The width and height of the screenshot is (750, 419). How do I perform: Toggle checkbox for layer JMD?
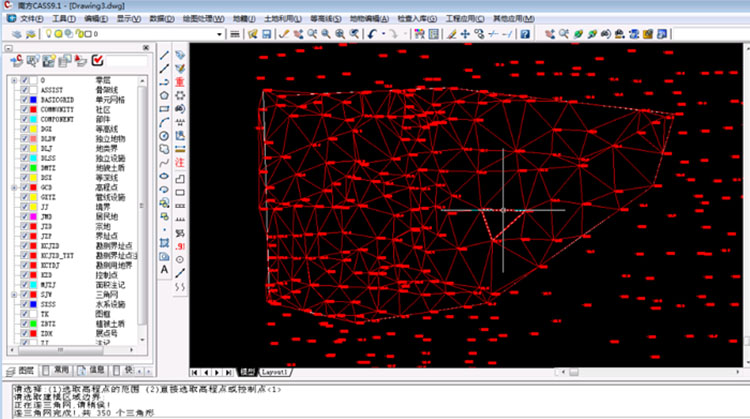pyautogui.click(x=24, y=217)
